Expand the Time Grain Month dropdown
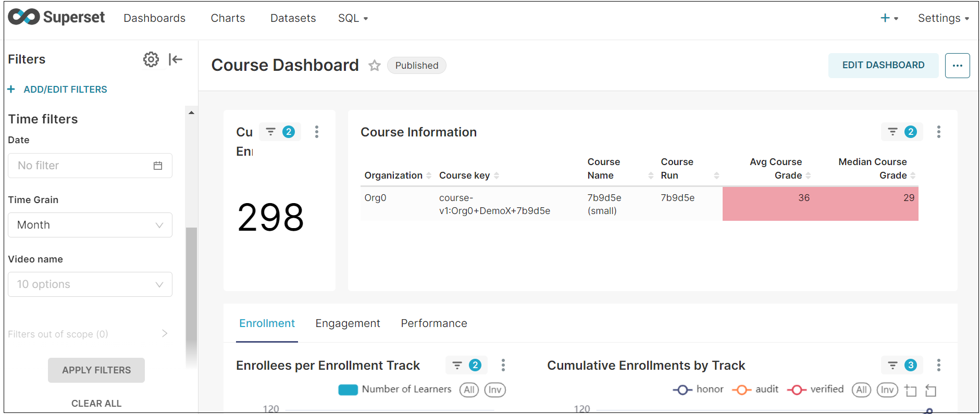Screen dimensions: 980x414 coord(90,225)
